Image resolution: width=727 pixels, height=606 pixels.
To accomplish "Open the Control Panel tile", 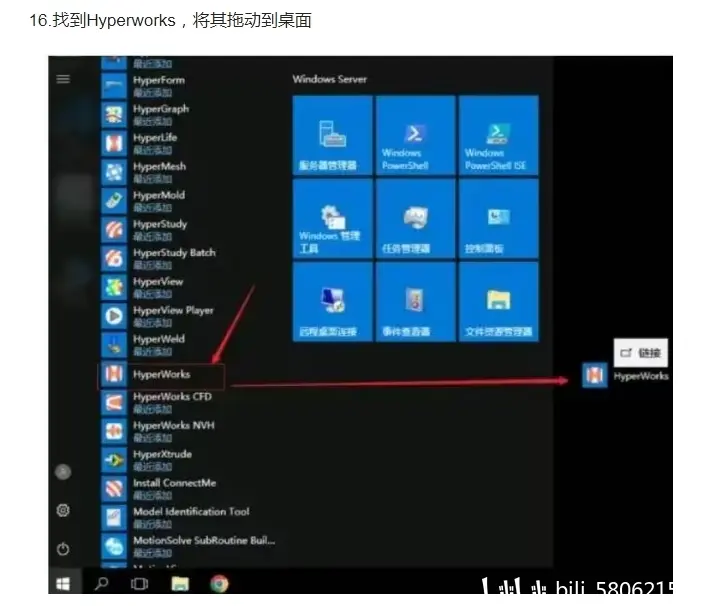I will click(498, 218).
